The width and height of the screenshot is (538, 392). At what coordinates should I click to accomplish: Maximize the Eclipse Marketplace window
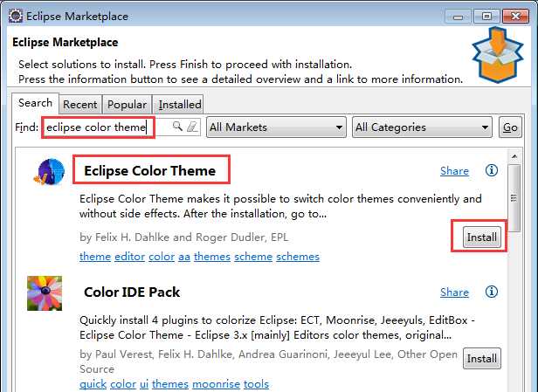[x=486, y=17]
